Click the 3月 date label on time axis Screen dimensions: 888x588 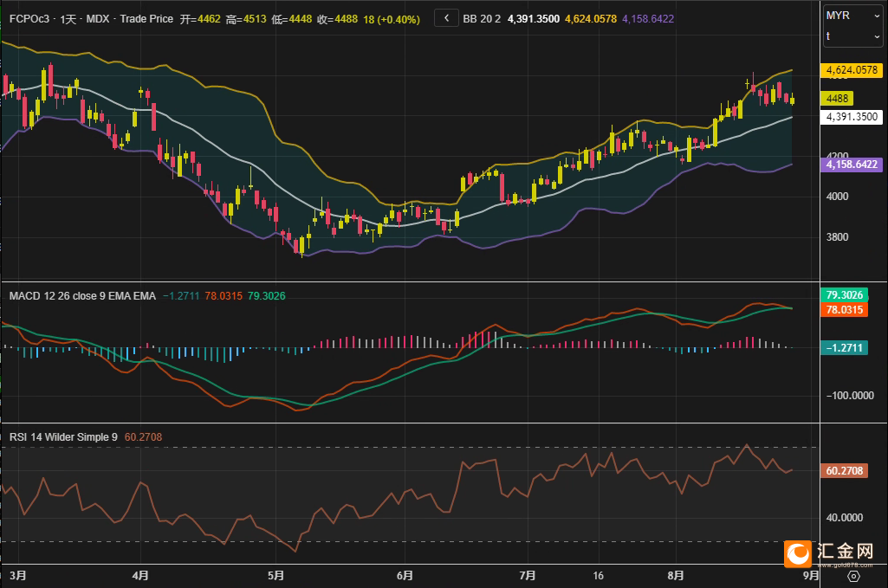(17, 576)
